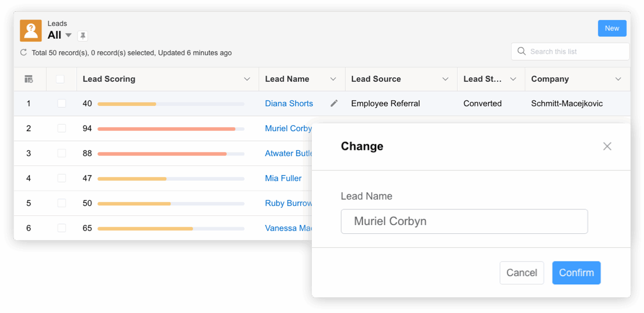The height and width of the screenshot is (313, 644).
Task: Open the table column settings icon
Action: (x=29, y=79)
